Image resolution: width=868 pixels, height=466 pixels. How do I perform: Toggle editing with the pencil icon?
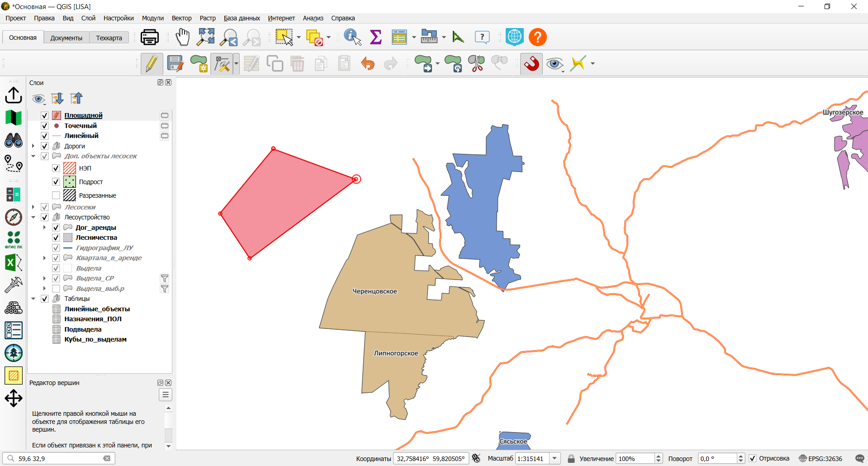point(152,63)
